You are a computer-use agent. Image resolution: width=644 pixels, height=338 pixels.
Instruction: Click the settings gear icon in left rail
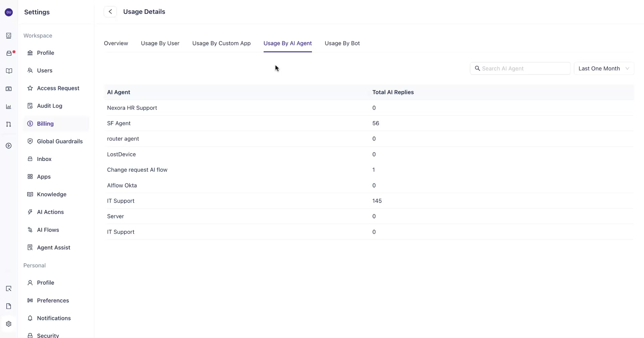(9, 324)
